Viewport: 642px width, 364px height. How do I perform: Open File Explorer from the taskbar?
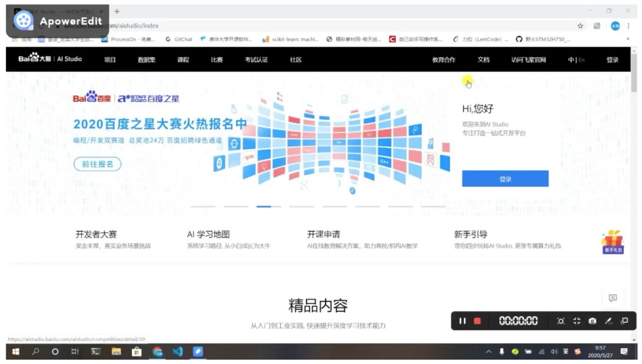pyautogui.click(x=117, y=352)
